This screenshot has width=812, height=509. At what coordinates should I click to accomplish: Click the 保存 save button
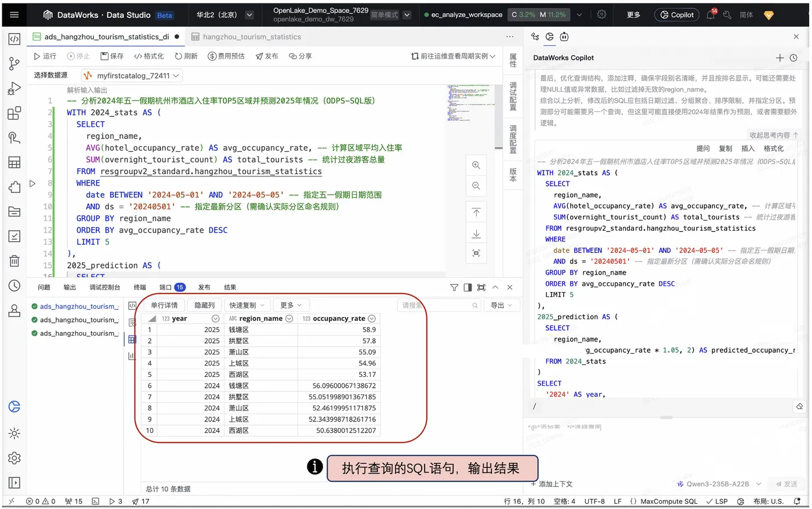(112, 56)
